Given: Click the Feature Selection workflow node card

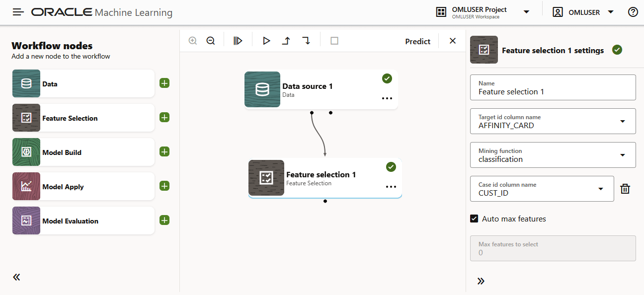Looking at the screenshot, I should pos(83,118).
